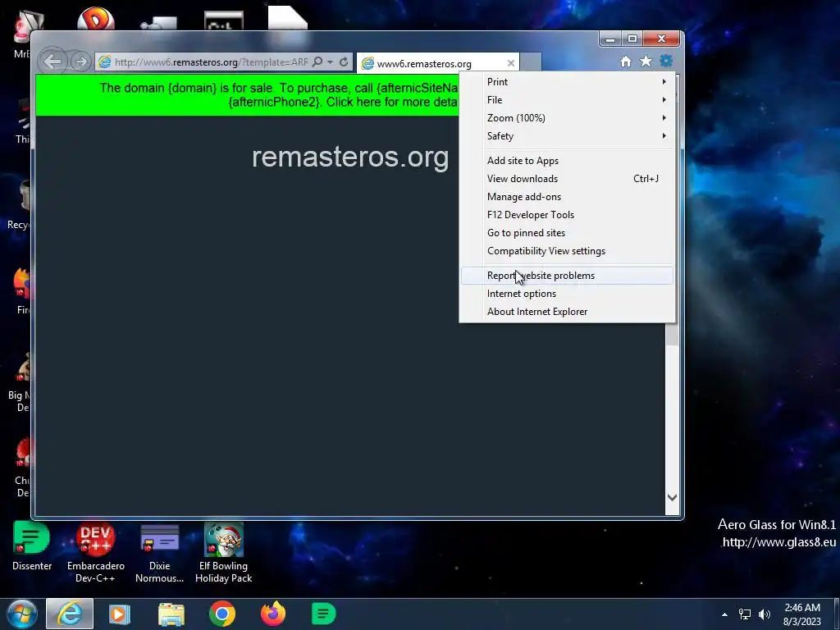Image resolution: width=840 pixels, height=630 pixels.
Task: Expand the Safety submenu
Action: pyautogui.click(x=568, y=136)
